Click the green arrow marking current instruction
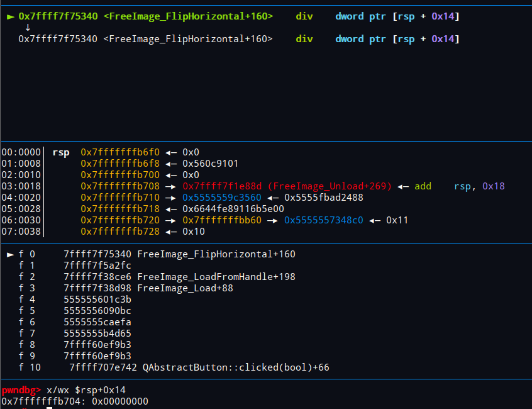 point(10,16)
